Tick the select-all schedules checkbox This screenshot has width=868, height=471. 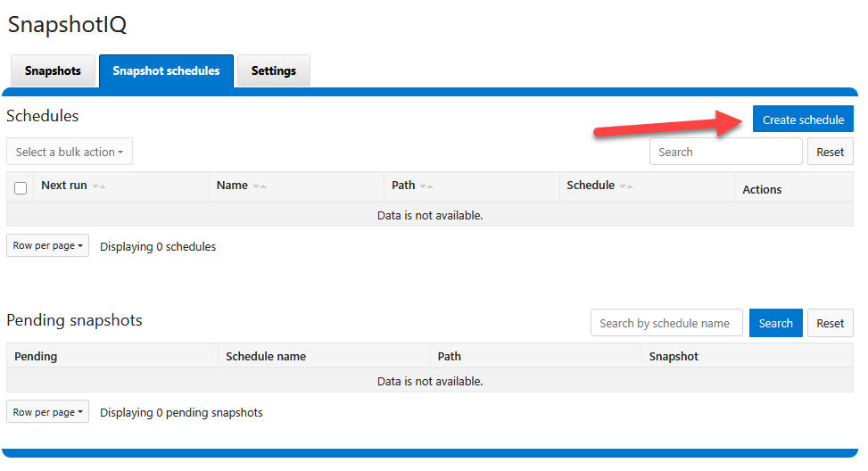point(21,188)
